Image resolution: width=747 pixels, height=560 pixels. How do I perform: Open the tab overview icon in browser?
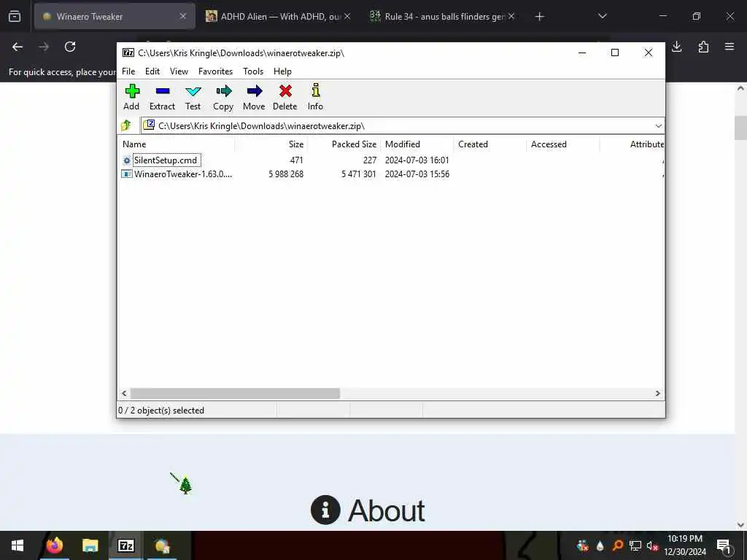(x=15, y=17)
